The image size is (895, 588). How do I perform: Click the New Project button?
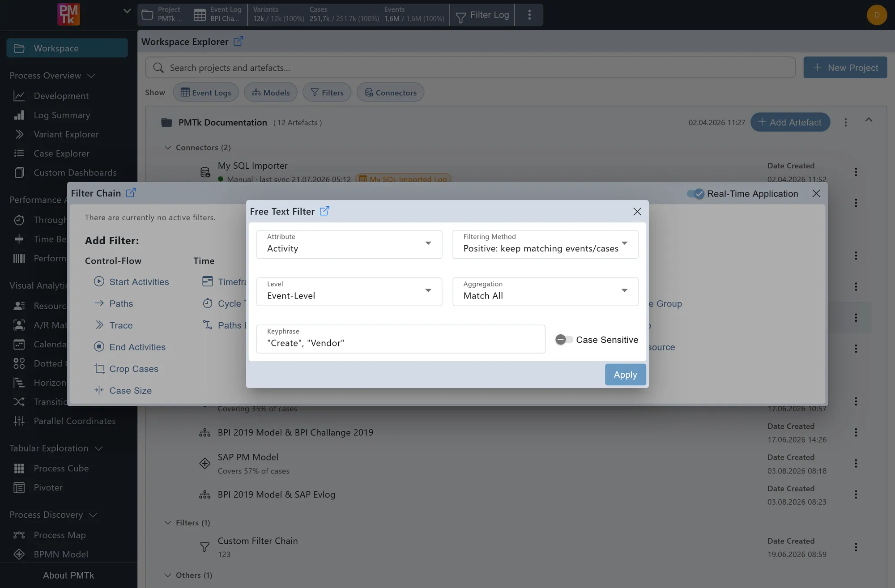pyautogui.click(x=845, y=67)
